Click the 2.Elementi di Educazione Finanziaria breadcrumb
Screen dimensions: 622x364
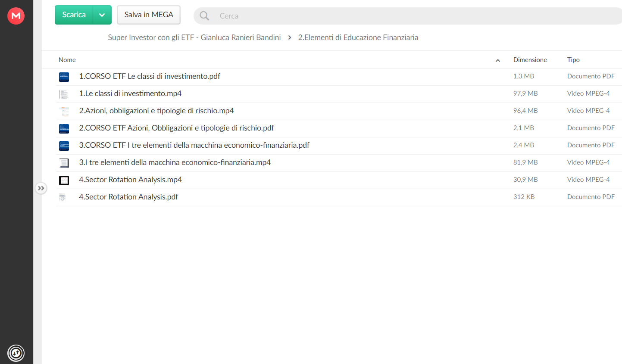coord(358,37)
